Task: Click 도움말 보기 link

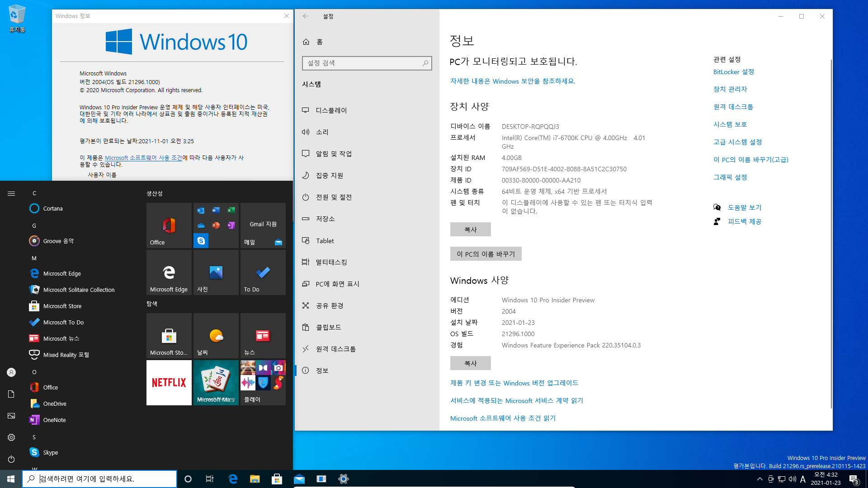Action: pos(745,207)
